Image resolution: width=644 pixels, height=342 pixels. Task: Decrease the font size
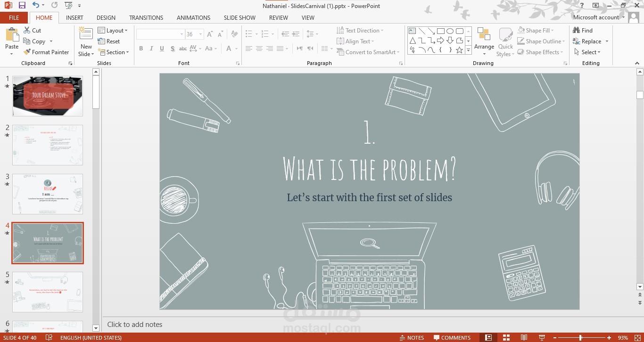point(220,34)
